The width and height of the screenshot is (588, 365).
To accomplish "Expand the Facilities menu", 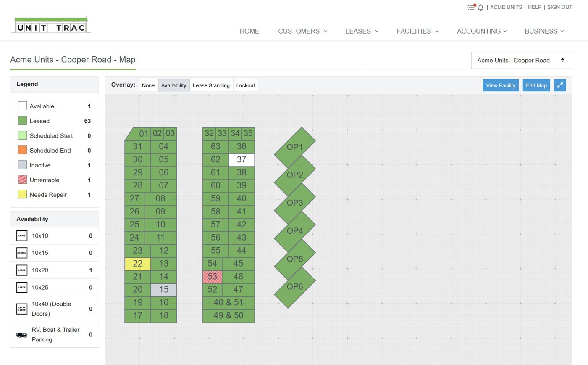I will pos(417,31).
